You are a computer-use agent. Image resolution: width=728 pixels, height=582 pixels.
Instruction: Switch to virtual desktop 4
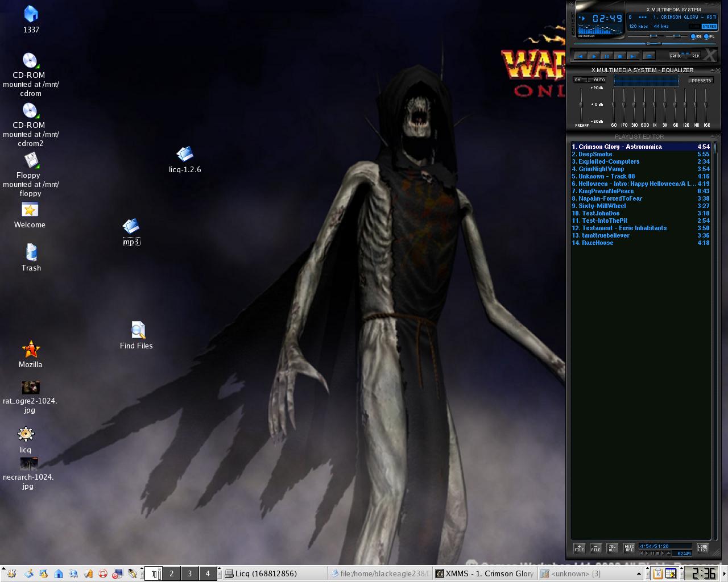coord(208,573)
